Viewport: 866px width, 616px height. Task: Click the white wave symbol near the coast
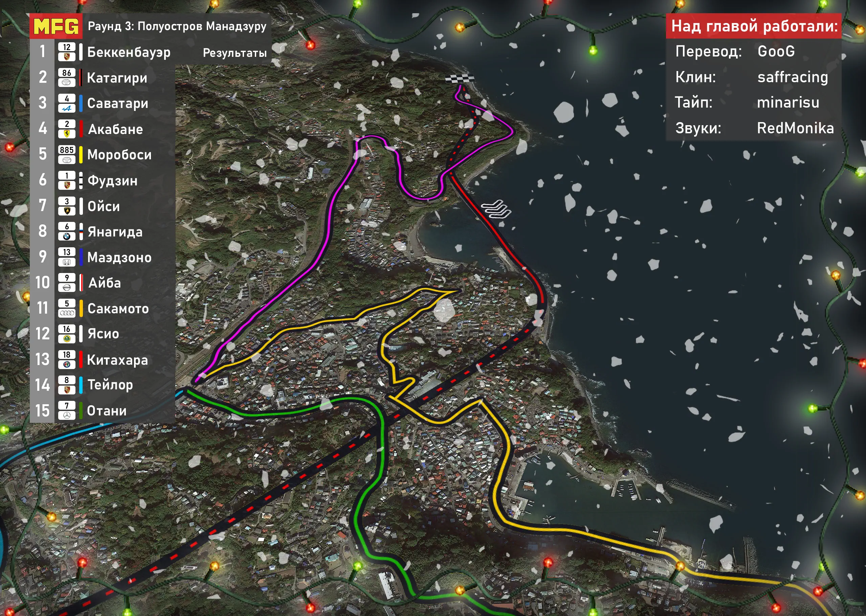coord(496,209)
